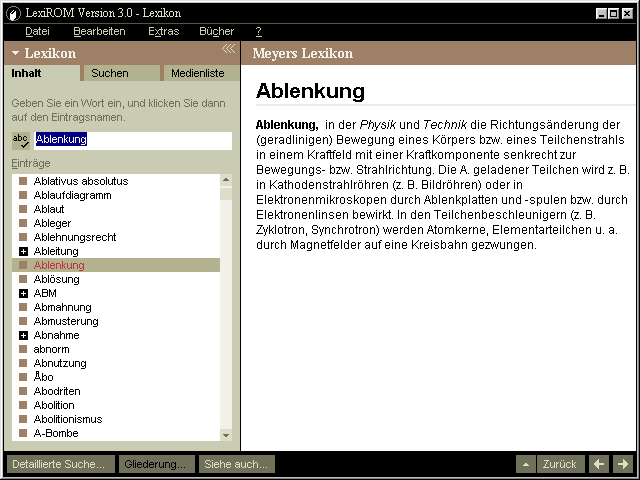Image resolution: width=640 pixels, height=480 pixels.
Task: Click the up triangle button beside Zurück
Action: (526, 464)
